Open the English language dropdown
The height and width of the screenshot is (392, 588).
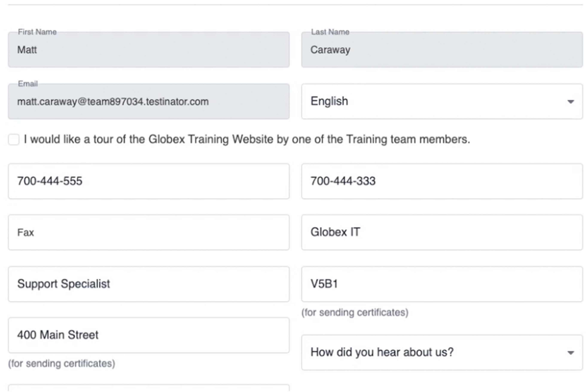(x=442, y=101)
